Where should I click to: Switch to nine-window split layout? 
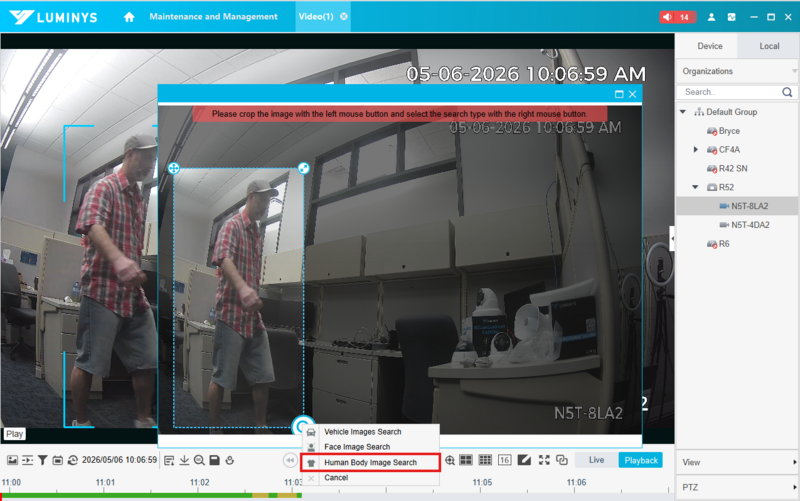click(485, 460)
